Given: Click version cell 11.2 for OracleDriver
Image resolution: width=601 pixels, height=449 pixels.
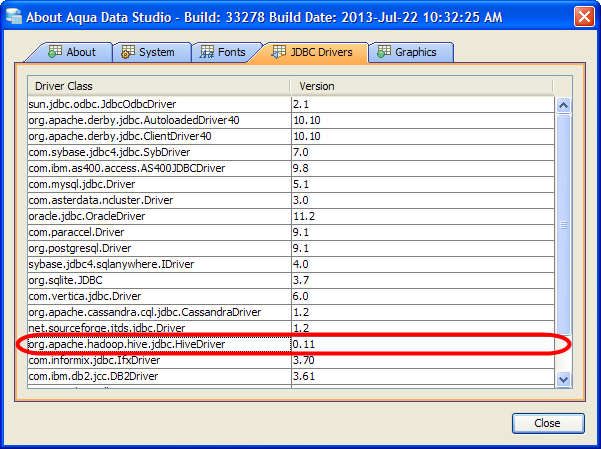Looking at the screenshot, I should point(423,217).
